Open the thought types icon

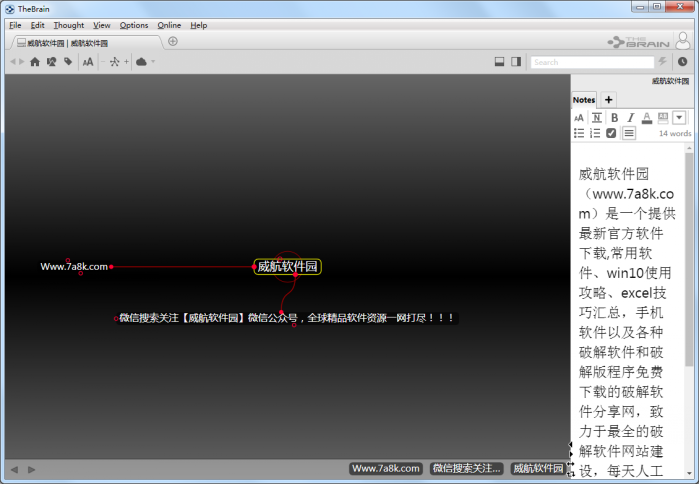(51, 62)
